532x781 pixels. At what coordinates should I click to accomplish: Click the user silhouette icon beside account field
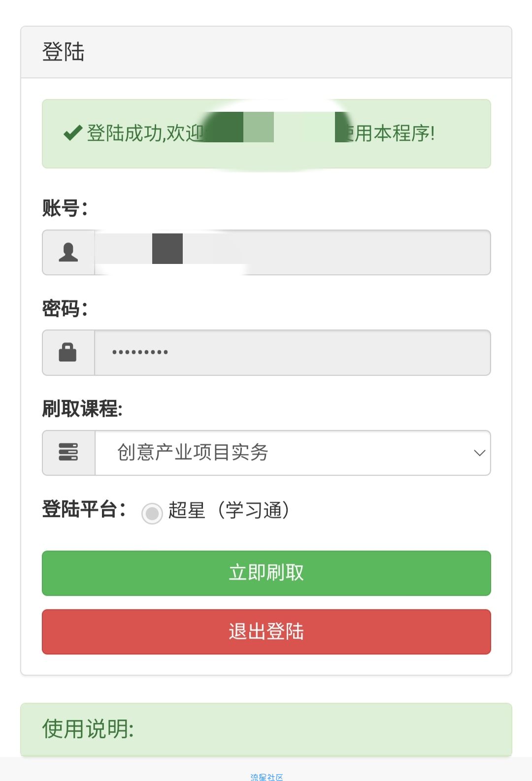tap(68, 252)
